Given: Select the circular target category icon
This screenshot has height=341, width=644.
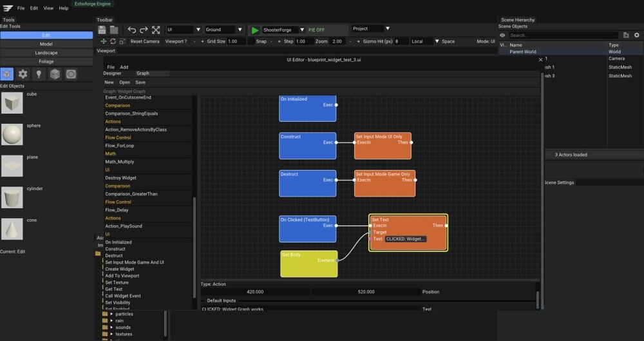Looking at the screenshot, I should click(71, 74).
